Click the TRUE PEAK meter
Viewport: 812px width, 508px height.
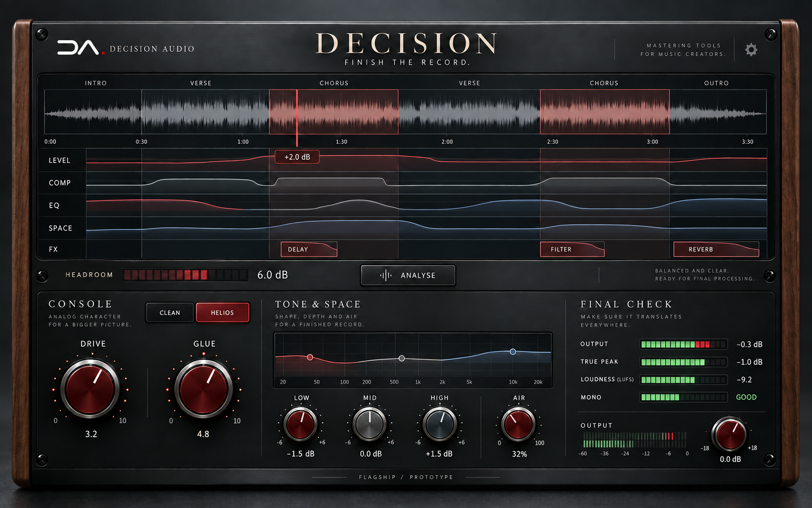click(x=683, y=362)
